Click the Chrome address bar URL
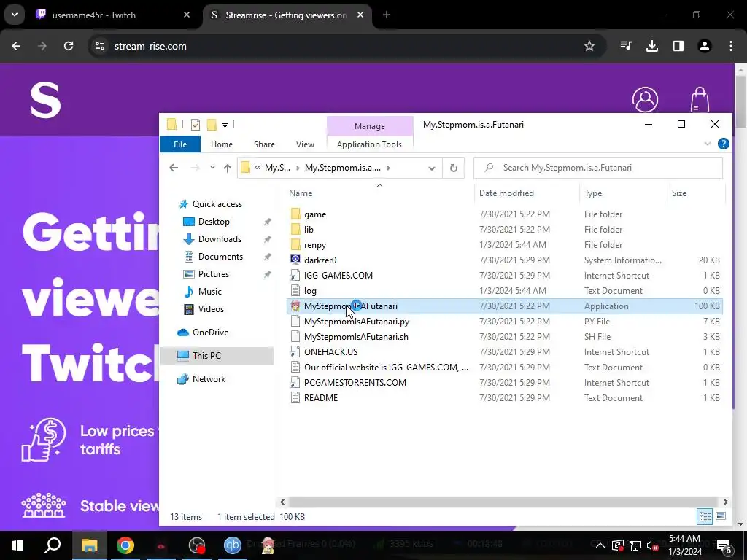 pos(150,46)
